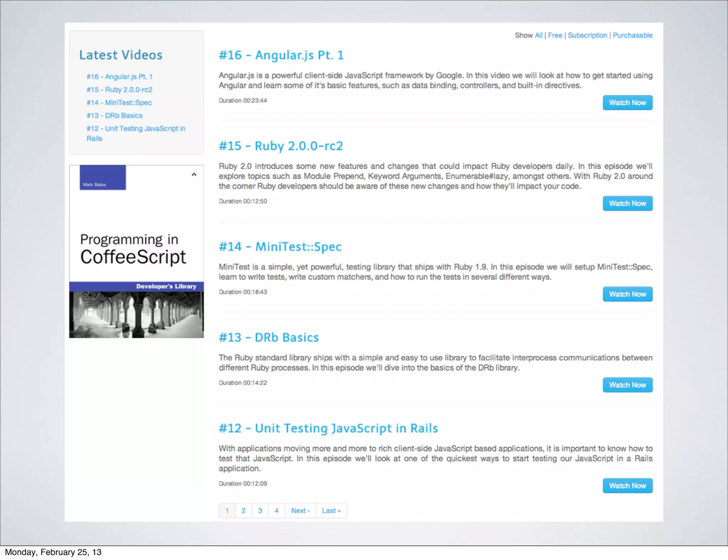This screenshot has height=560, width=728.
Task: Watch the Angular.js Pt. 1 video now
Action: [627, 103]
